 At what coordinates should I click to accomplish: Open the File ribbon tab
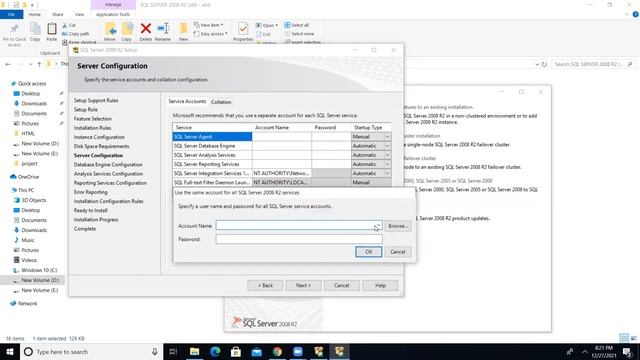11,14
